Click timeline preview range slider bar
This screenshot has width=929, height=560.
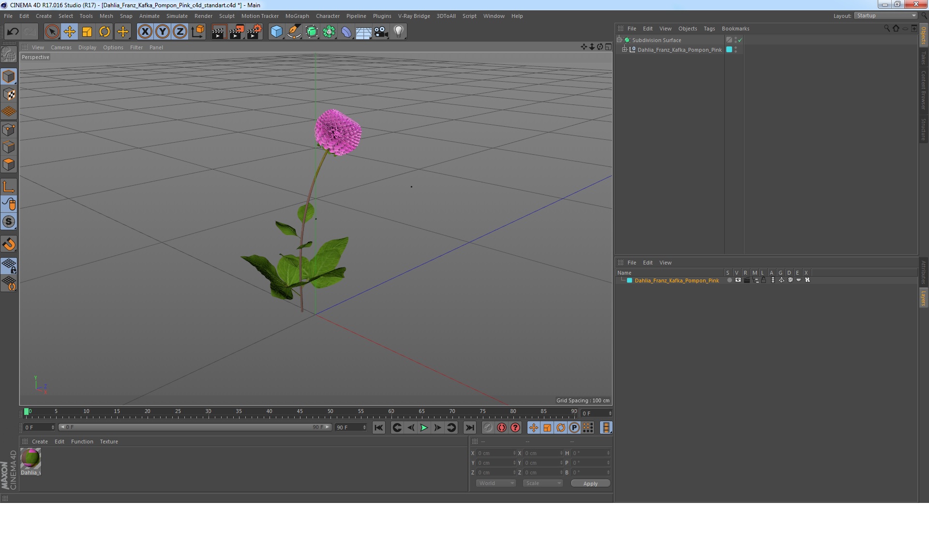(x=195, y=427)
